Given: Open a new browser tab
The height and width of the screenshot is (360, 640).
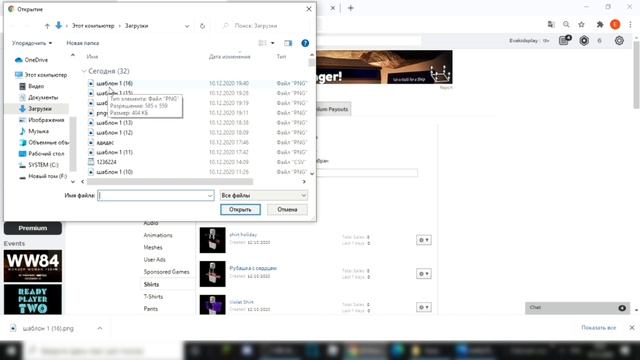Looking at the screenshot, I should (351, 8).
